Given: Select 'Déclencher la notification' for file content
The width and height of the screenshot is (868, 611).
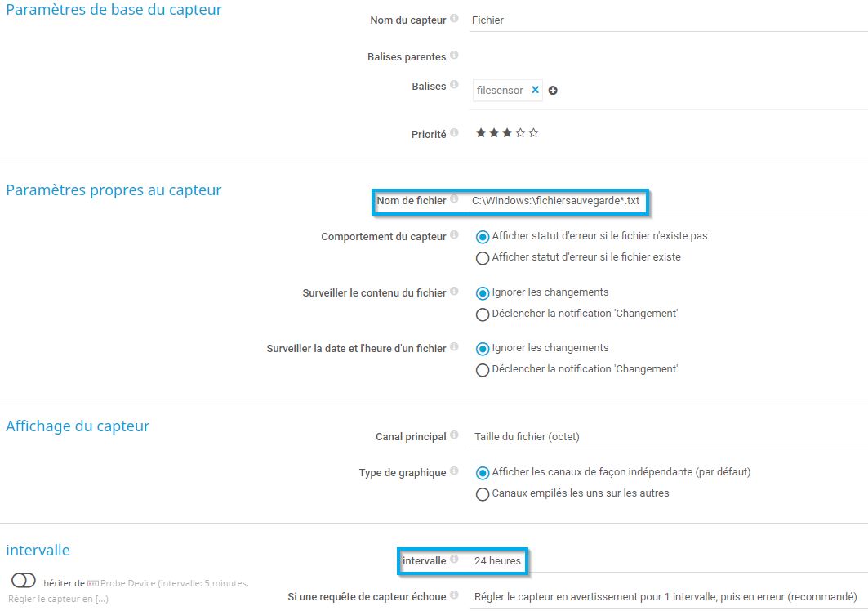Looking at the screenshot, I should 483,314.
